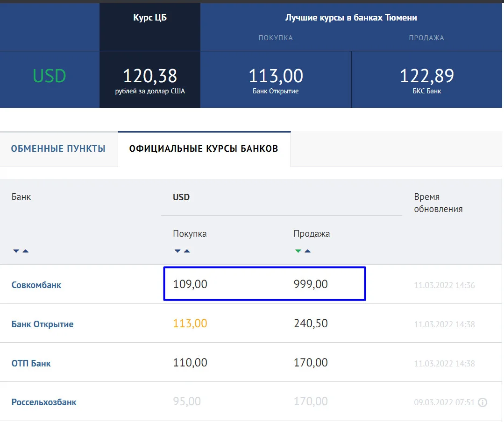Click Банк Открытие under best buy rate

point(276,91)
